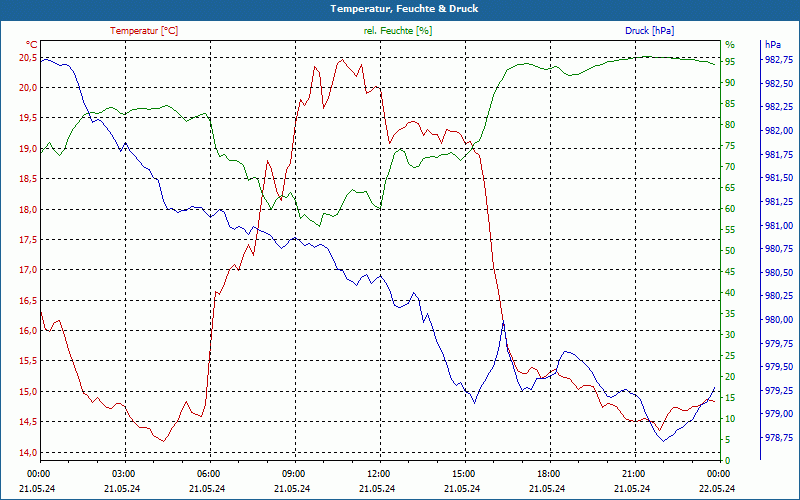
Task: Click green humidity axis value 50
Action: (730, 251)
